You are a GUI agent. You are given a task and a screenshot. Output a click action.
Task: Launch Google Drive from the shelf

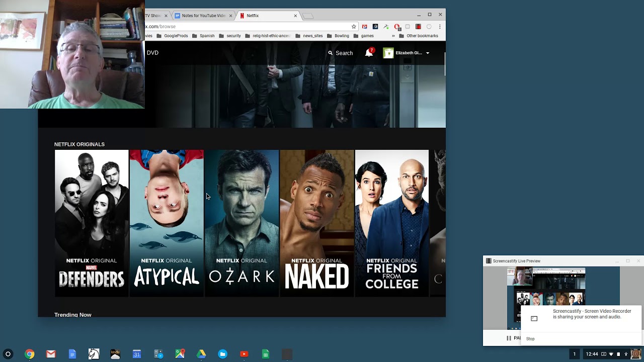pos(201,354)
